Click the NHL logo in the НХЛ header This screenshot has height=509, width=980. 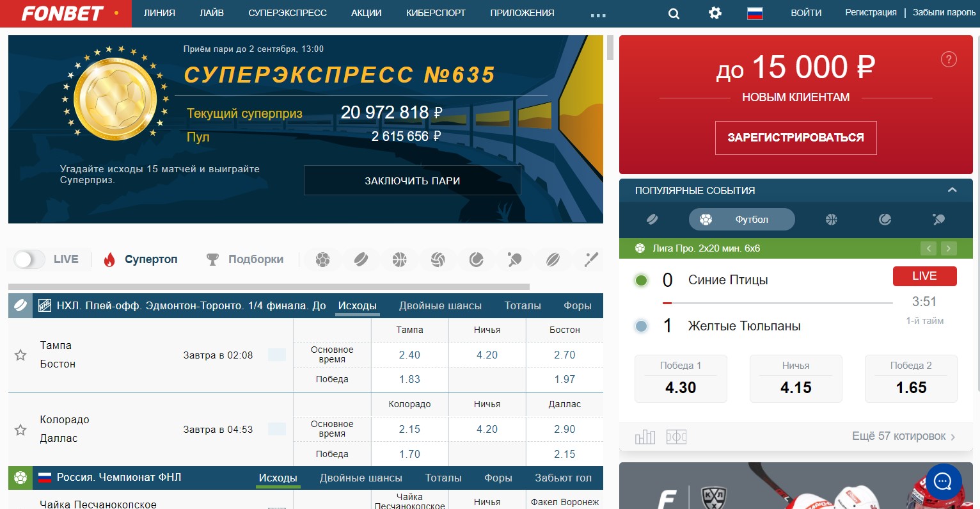(x=44, y=305)
